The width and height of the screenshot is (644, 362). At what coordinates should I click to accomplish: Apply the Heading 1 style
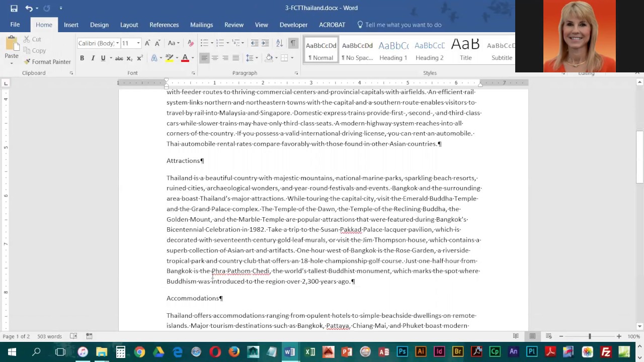click(x=393, y=51)
